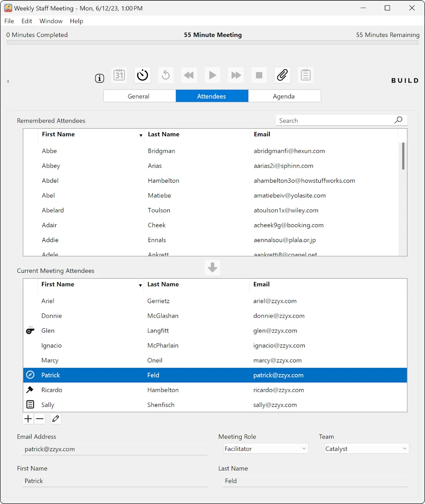This screenshot has width=425, height=504.
Task: Open the Edit menu
Action: click(x=27, y=21)
